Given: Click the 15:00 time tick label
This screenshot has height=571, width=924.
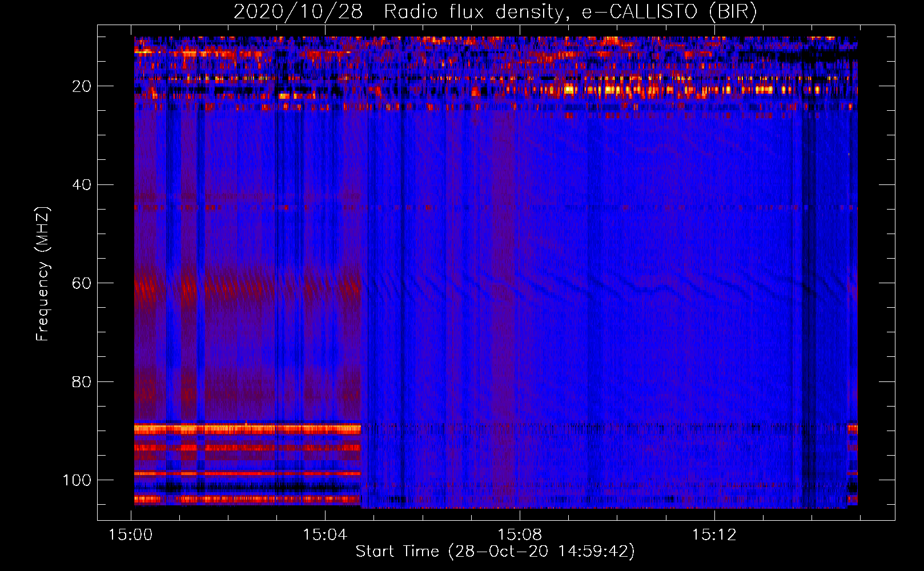Looking at the screenshot, I should pyautogui.click(x=131, y=535).
